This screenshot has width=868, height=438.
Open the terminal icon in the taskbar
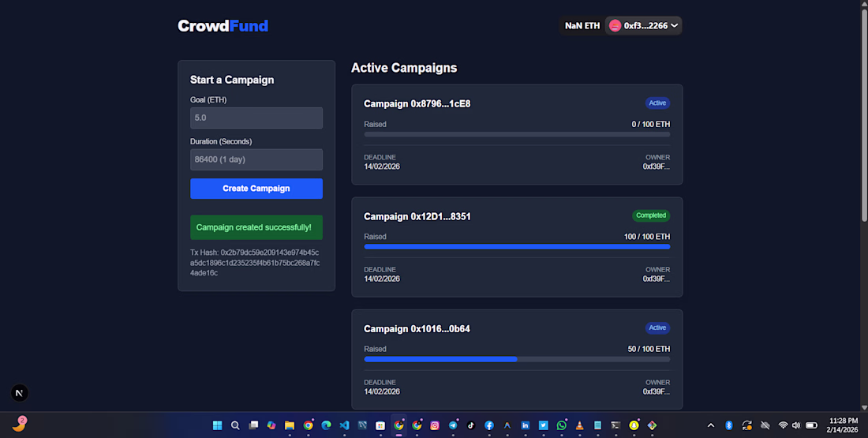click(615, 425)
